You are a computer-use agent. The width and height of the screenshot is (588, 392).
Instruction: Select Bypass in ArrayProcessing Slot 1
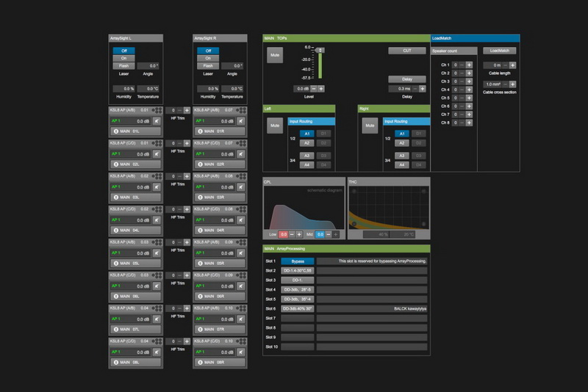297,261
